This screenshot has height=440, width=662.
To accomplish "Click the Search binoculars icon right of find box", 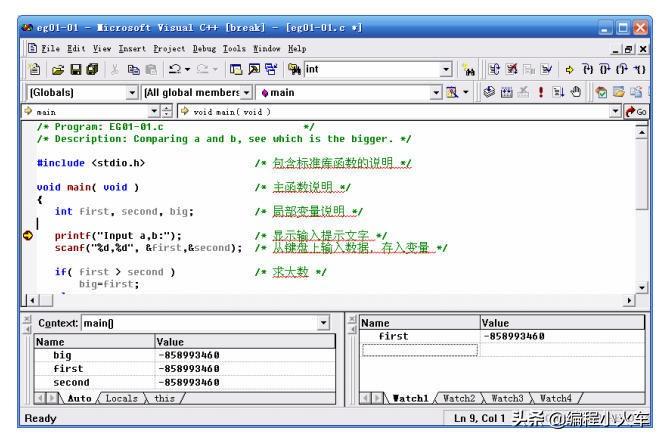I will (x=469, y=70).
